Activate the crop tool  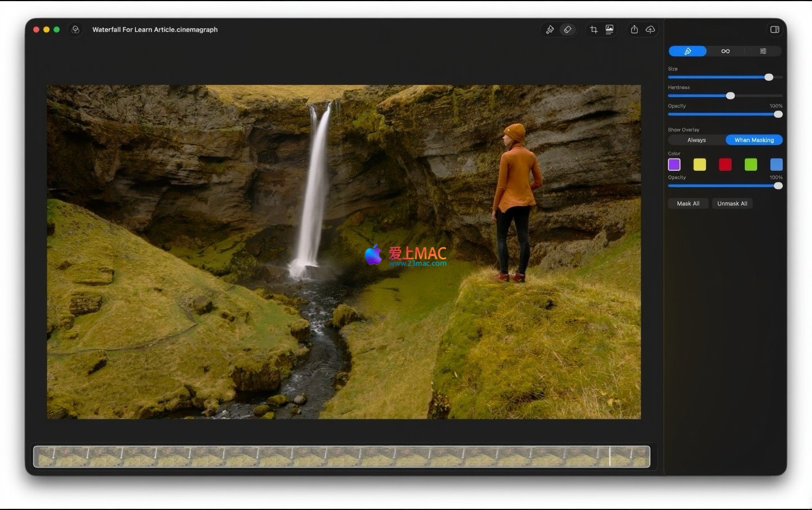594,29
